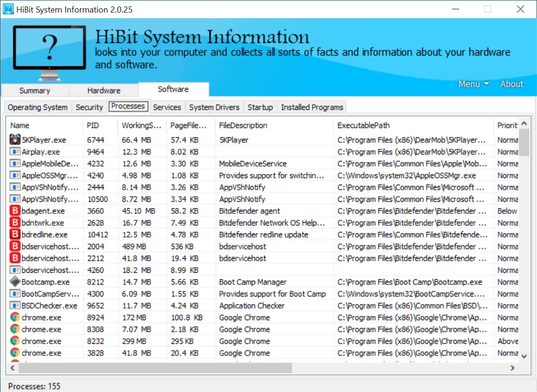Click the bdservicehost icon for PID 2212
Screen dimensions: 537x392
(15, 258)
